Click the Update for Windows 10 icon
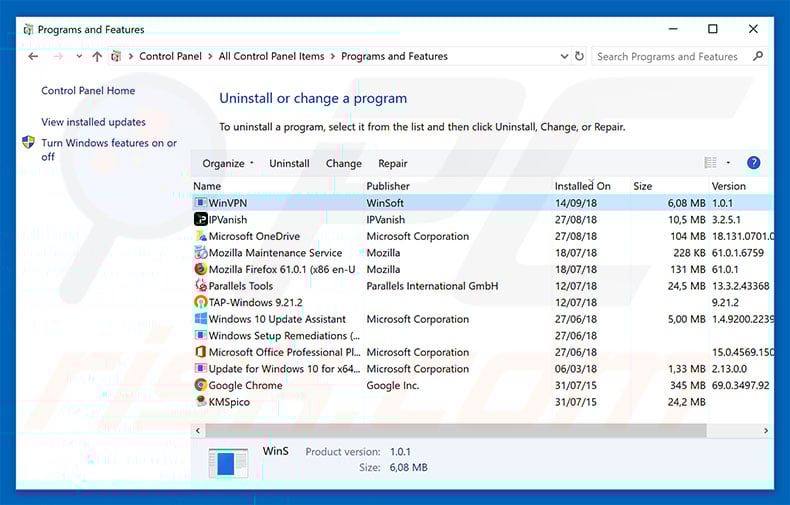790x505 pixels. [x=201, y=368]
